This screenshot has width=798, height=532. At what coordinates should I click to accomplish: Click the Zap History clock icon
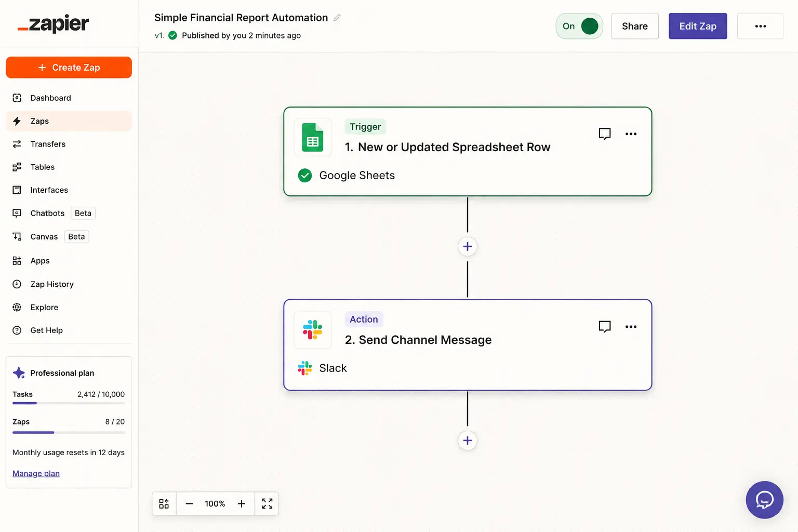tap(17, 284)
